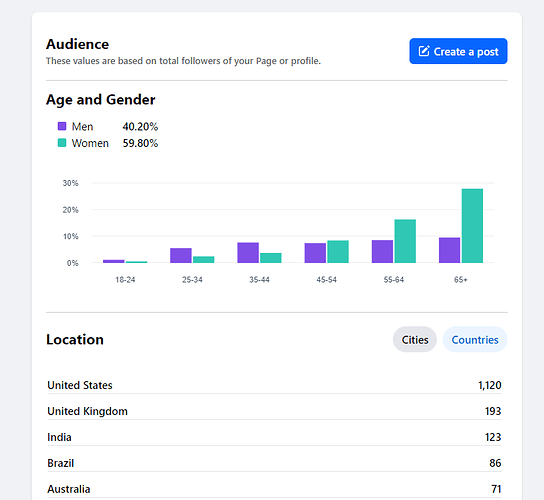Image resolution: width=544 pixels, height=500 pixels.
Task: Select the Brazil location row
Action: (x=274, y=463)
